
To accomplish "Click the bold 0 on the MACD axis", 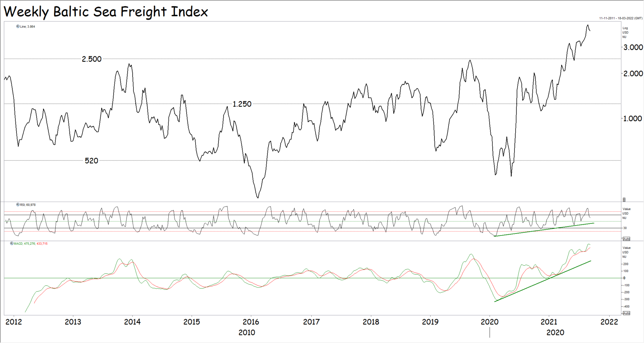I will 624,278.
